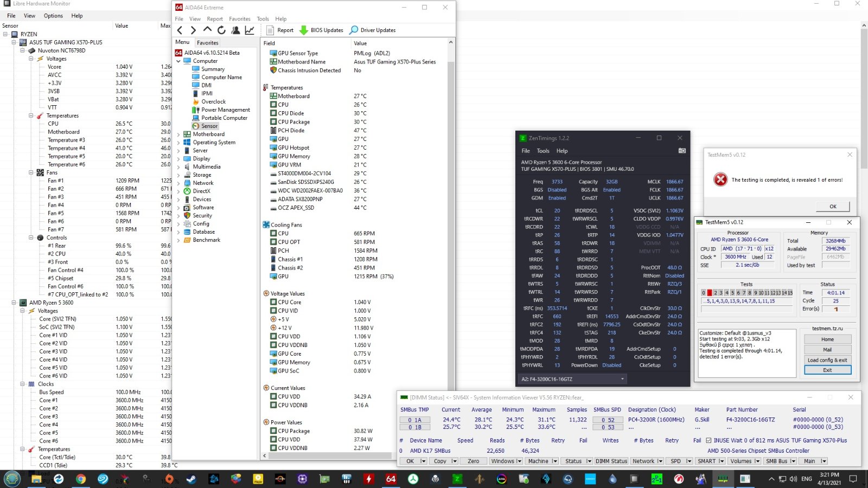
Task: Take ZenTimings screenshot with camera icon
Action: 682,151
